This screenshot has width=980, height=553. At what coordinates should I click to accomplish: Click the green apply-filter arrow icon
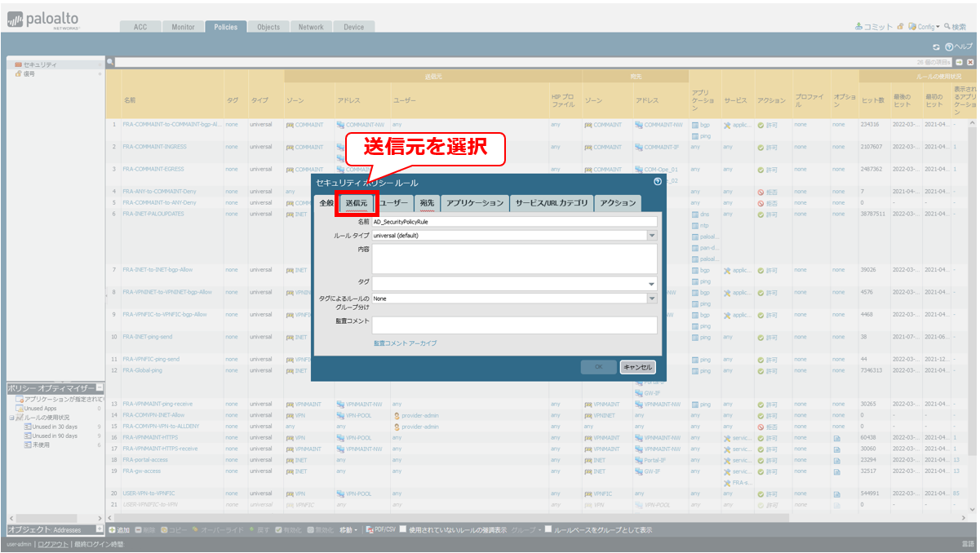click(960, 62)
